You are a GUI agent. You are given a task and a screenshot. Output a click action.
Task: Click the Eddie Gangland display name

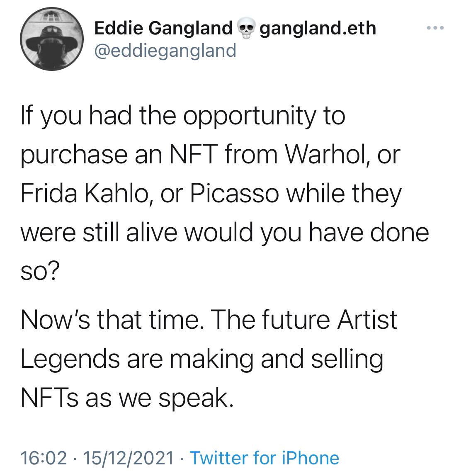tap(163, 28)
